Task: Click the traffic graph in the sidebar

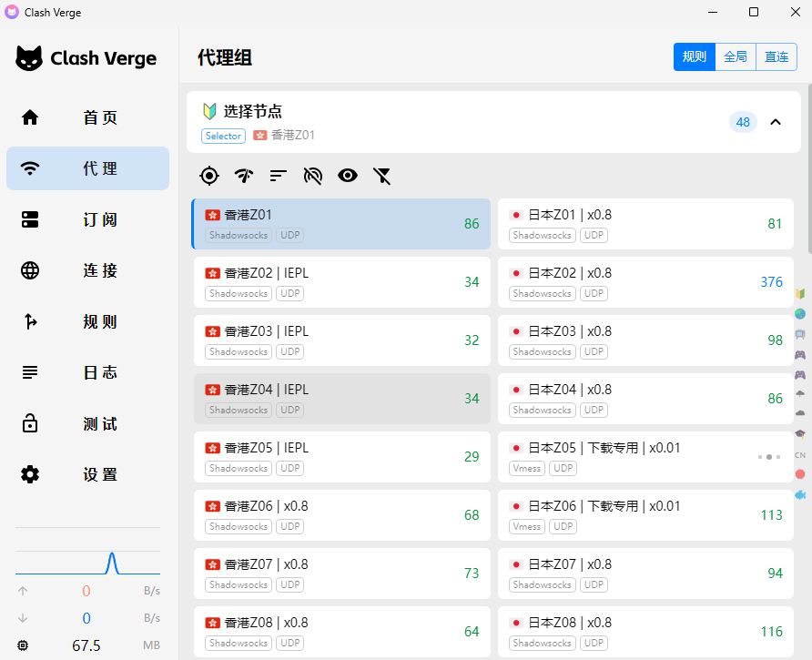Action: click(x=87, y=562)
